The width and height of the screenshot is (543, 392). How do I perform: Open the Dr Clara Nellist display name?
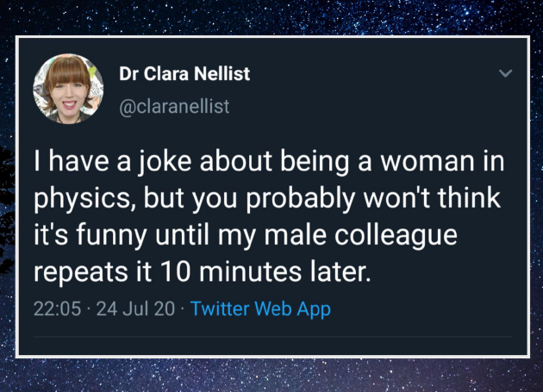[x=184, y=74]
